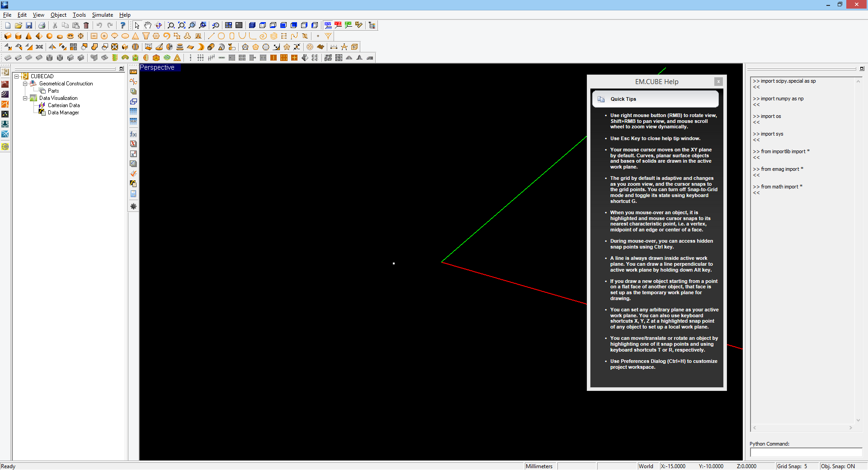Toggle float button of navigation tree panel

[x=121, y=69]
